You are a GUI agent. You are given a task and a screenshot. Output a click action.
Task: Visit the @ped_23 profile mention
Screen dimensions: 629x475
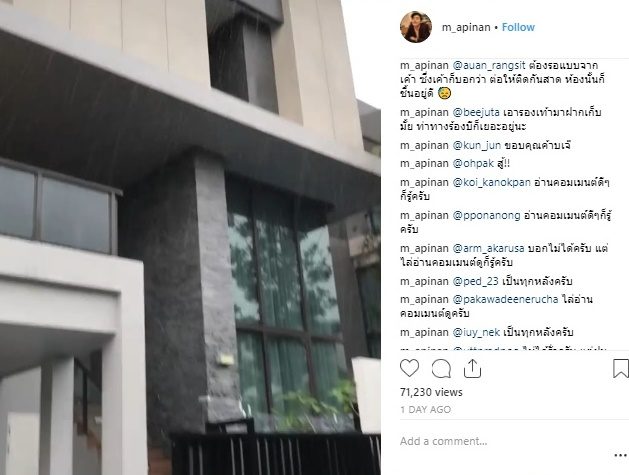coord(476,281)
